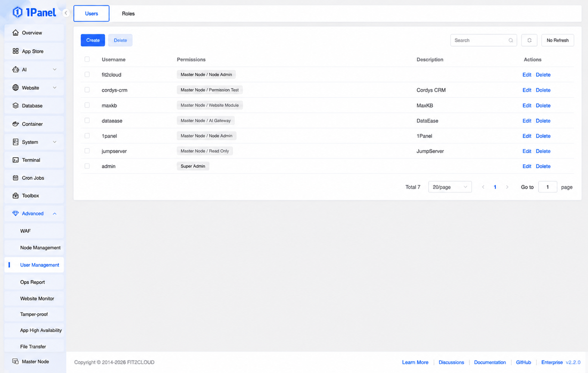Check the maxkb user row
This screenshot has width=588, height=373.
click(x=87, y=105)
